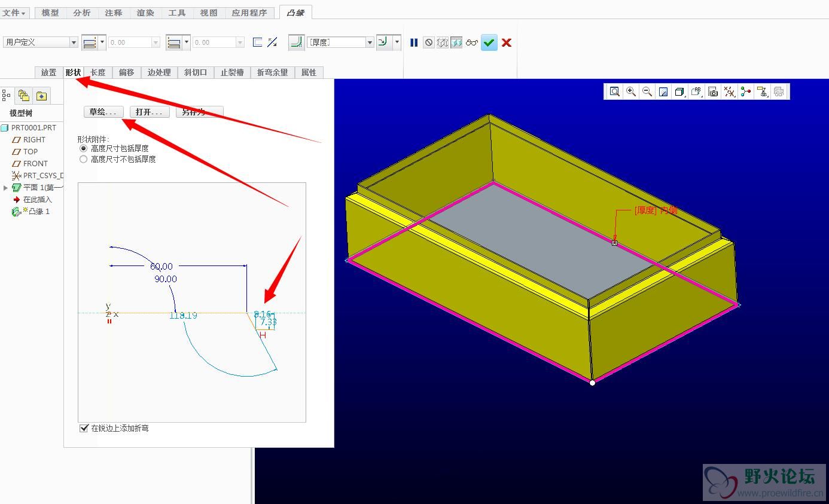
Task: Select height dimension excludes thickness option
Action: (84, 159)
